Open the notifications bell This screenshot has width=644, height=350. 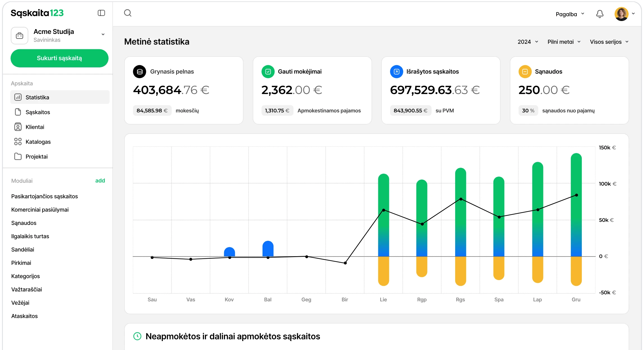click(x=599, y=14)
